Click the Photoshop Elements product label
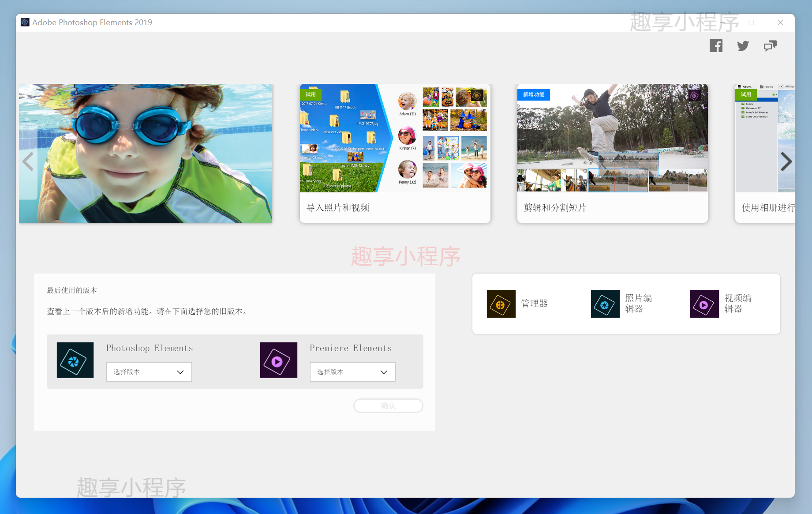This screenshot has height=514, width=812. pyautogui.click(x=150, y=348)
